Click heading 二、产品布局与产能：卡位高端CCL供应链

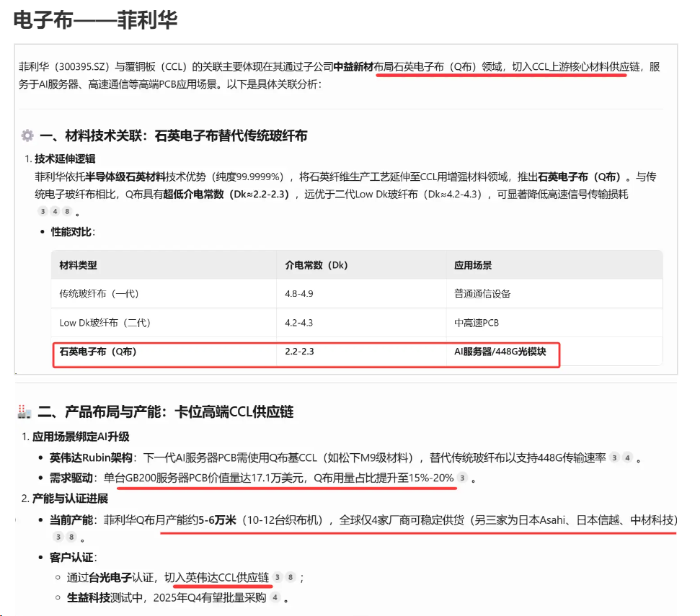coord(166,411)
